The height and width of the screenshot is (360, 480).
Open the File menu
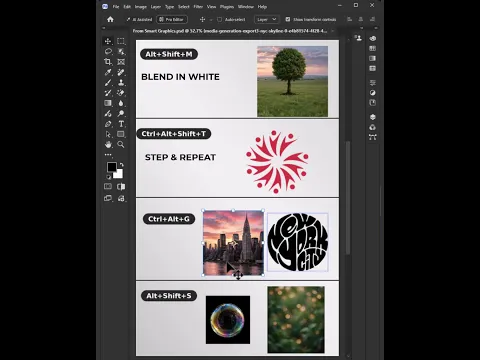(116, 7)
